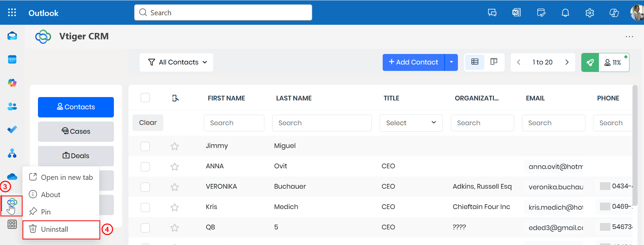Go to previous page of contacts
This screenshot has width=644, height=245.
coord(519,62)
